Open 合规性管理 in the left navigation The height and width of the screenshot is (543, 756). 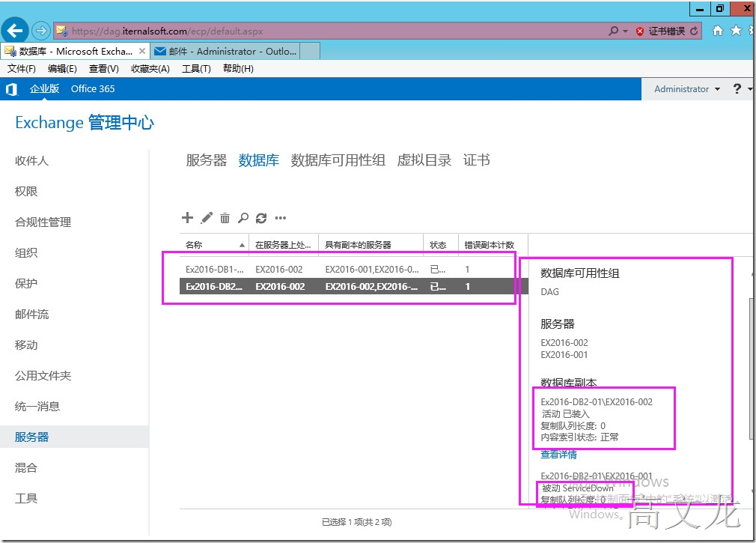pos(43,222)
